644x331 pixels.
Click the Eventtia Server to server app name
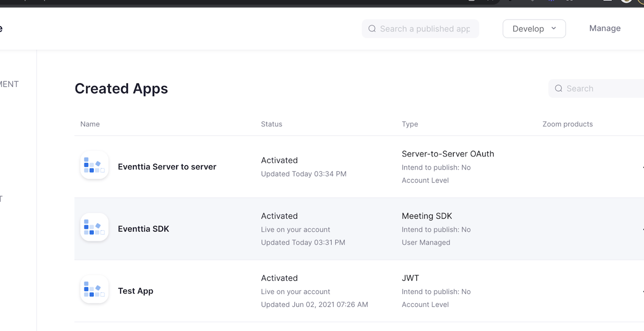[167, 166]
